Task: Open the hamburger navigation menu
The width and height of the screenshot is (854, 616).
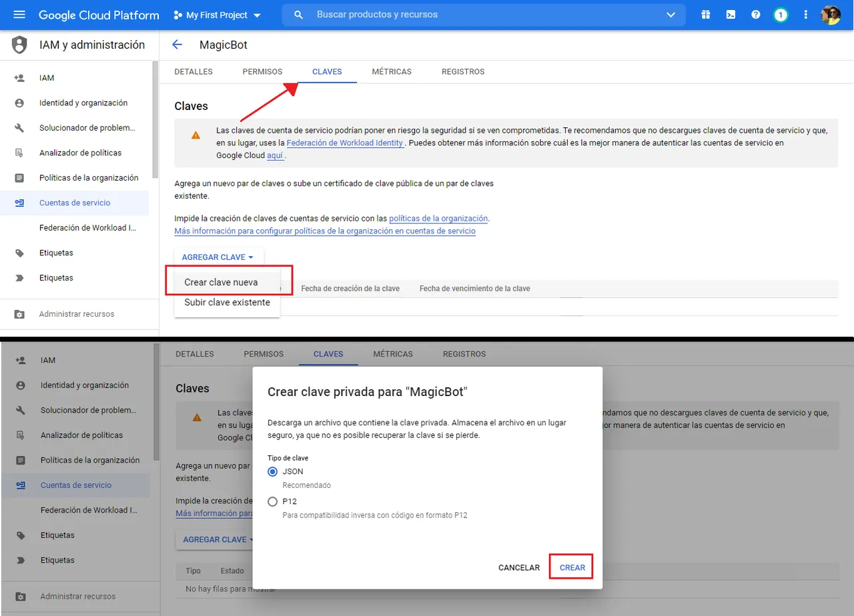Action: 19,15
